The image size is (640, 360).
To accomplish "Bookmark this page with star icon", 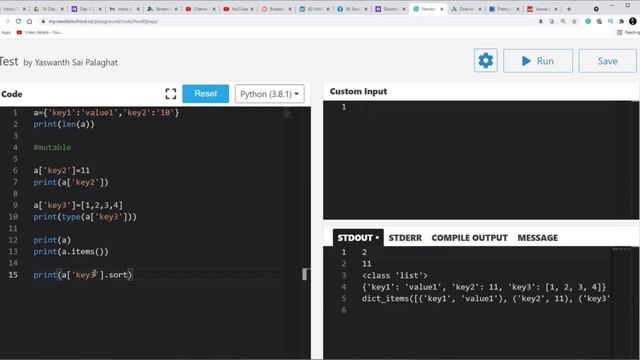I will [574, 21].
